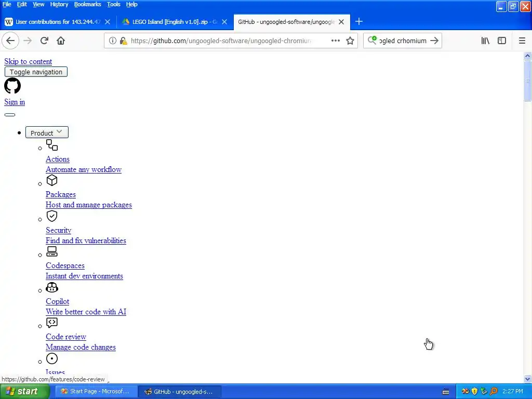This screenshot has height=399, width=532.
Task: Open the hamburger application menu
Action: point(522,41)
